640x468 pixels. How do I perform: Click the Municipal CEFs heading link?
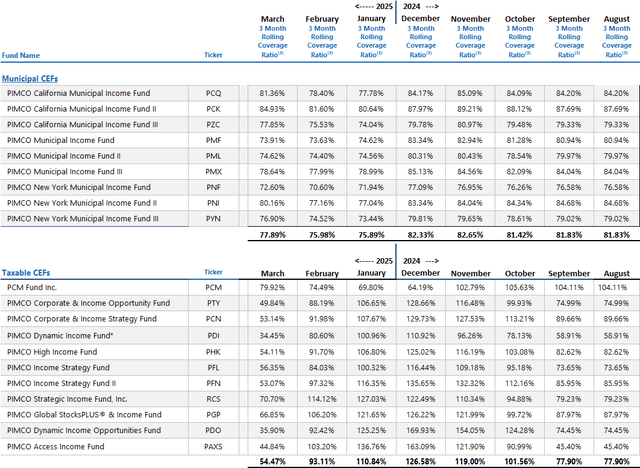pos(30,79)
